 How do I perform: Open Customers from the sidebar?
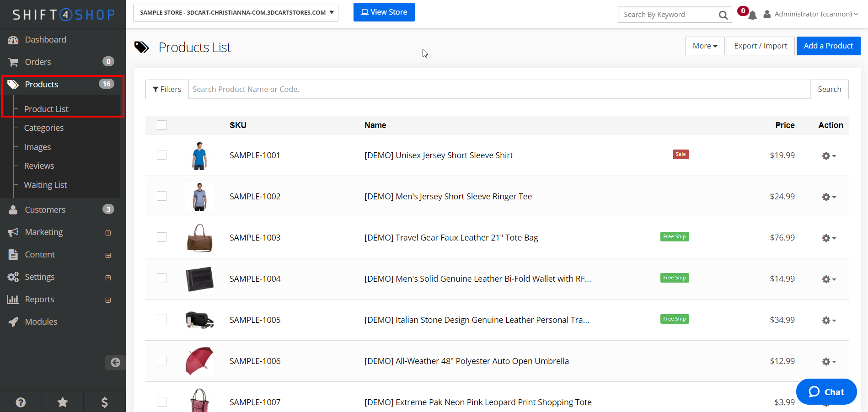45,209
